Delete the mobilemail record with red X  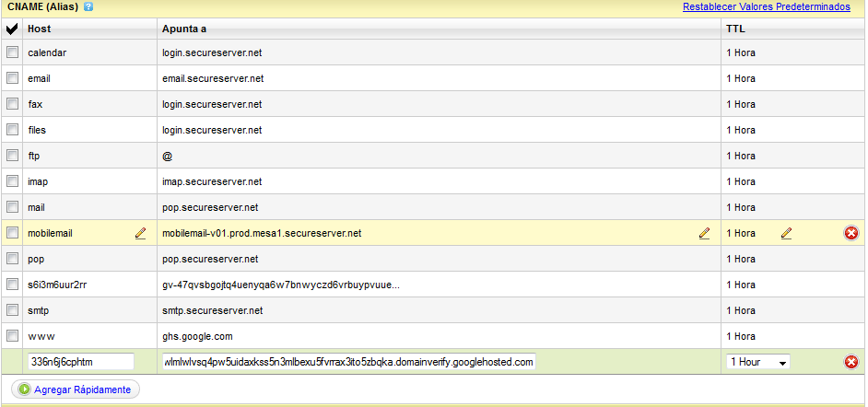click(x=850, y=233)
